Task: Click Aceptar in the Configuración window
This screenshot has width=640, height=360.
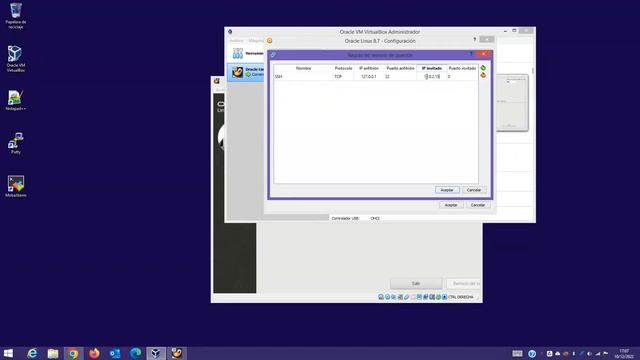Action: click(451, 205)
